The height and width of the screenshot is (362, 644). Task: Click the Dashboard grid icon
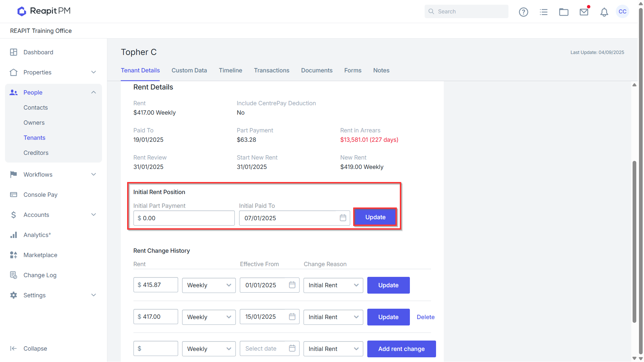(14, 52)
